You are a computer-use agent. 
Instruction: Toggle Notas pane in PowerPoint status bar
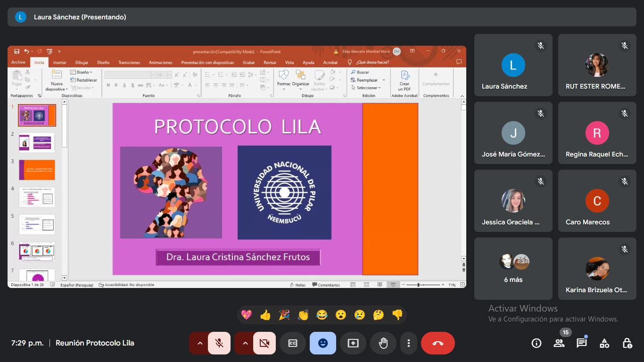[x=297, y=285]
